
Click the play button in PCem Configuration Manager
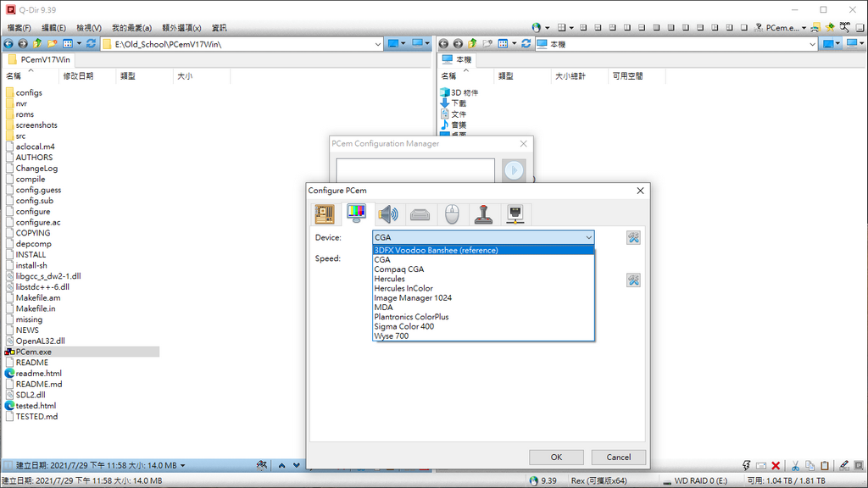[x=514, y=170]
